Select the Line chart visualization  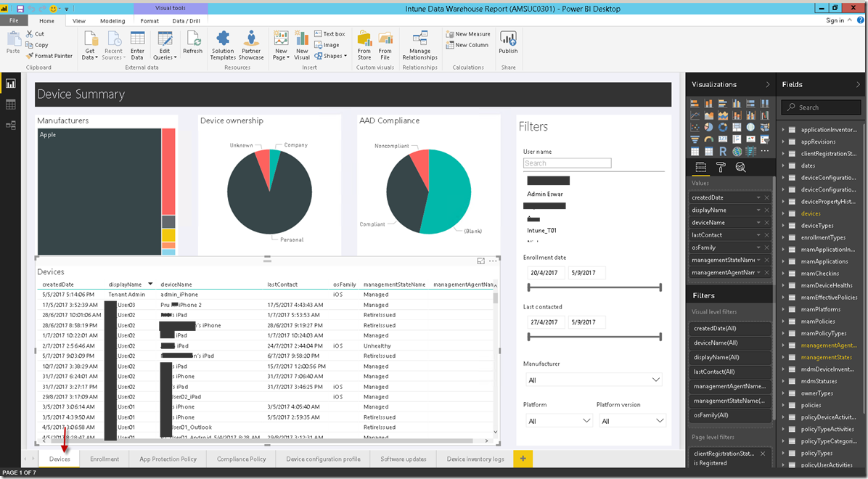coord(695,115)
